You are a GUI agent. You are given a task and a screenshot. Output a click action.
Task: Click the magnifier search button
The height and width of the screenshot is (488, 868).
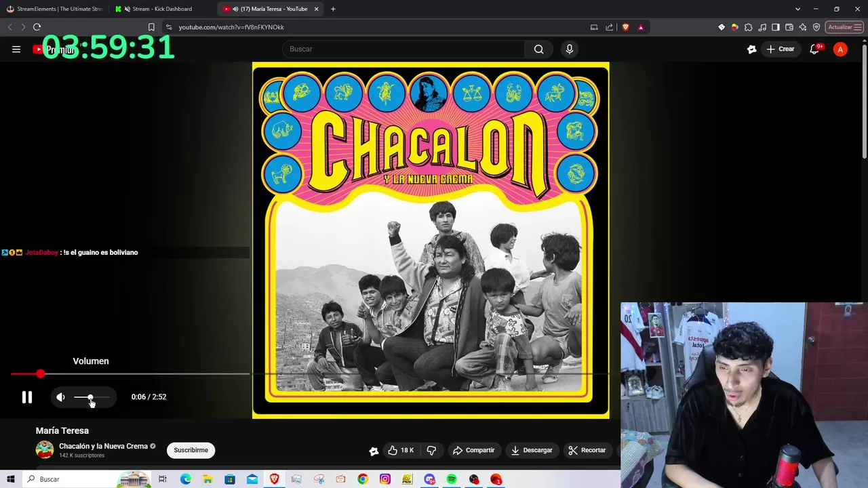(x=538, y=49)
